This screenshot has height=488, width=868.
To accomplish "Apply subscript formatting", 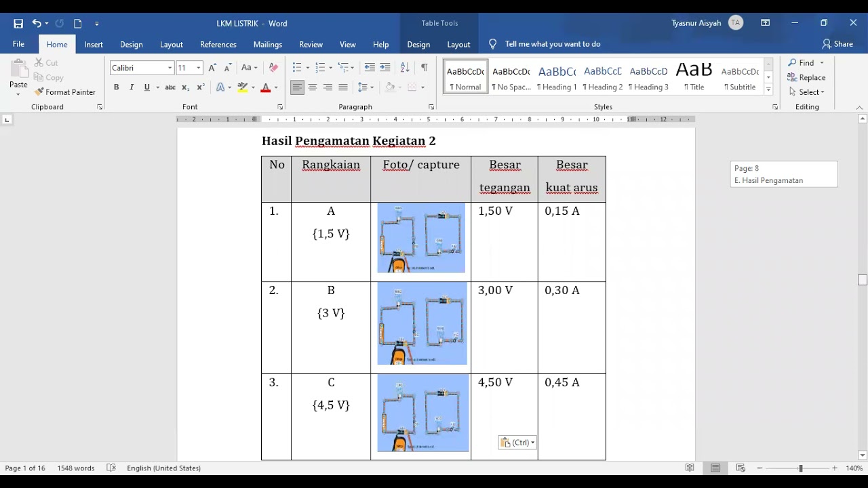I will 185,87.
